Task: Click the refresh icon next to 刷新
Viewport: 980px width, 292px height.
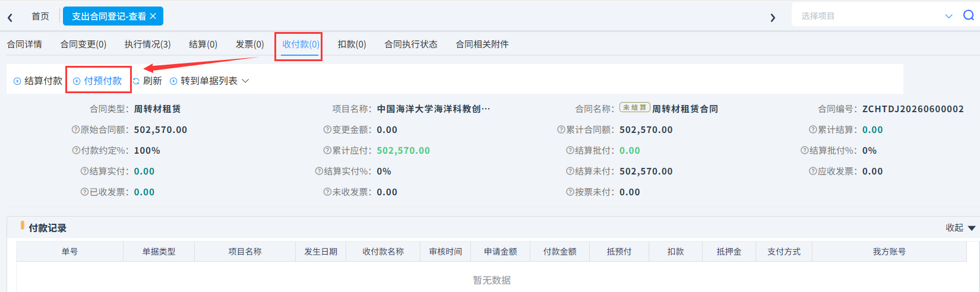Action: click(136, 81)
